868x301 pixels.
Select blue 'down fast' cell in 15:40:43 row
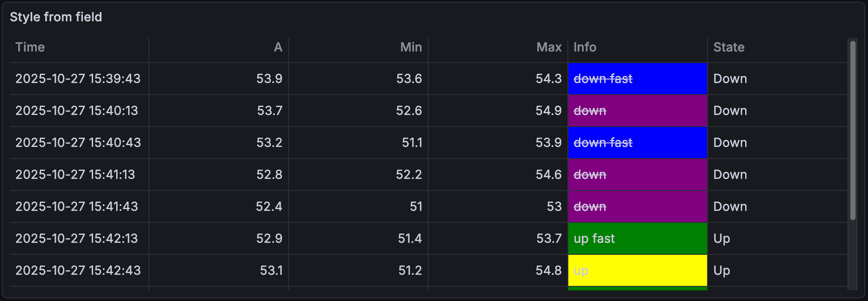637,143
